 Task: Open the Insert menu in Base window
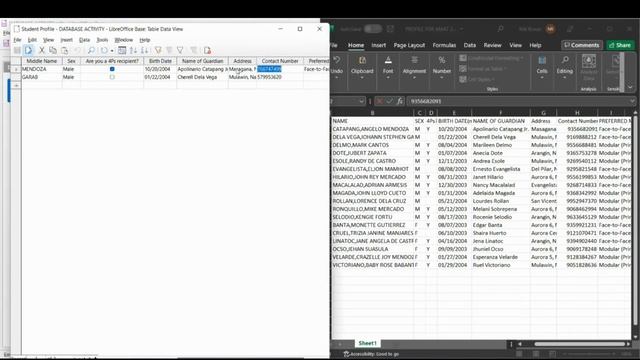click(x=67, y=40)
